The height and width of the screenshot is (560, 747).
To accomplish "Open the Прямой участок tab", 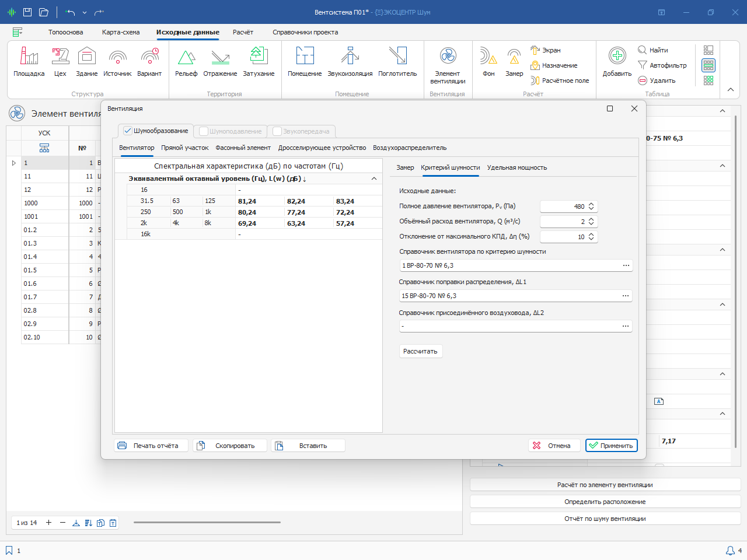I will (x=184, y=148).
